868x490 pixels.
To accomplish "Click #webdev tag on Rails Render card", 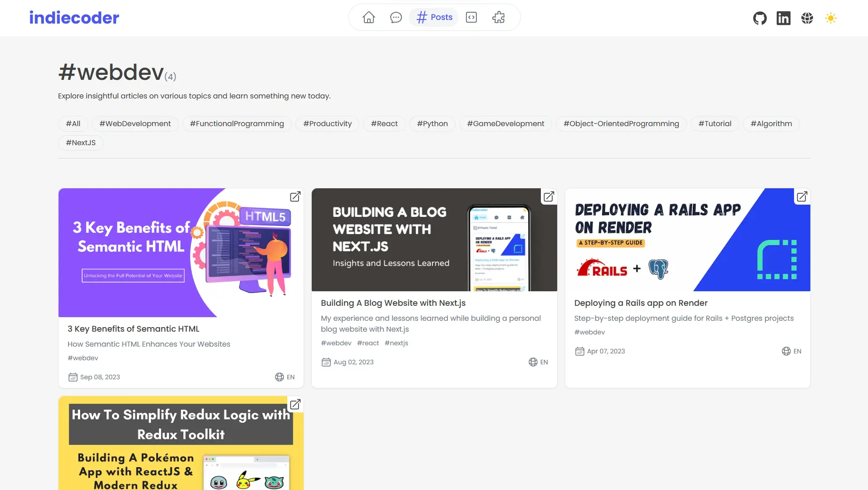I will (x=589, y=332).
